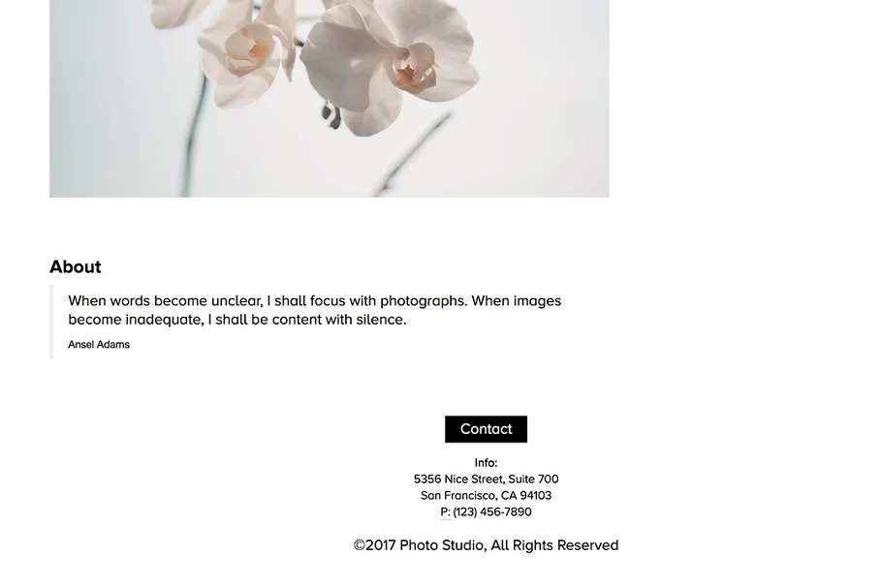This screenshot has width=882, height=588.
Task: Click the quote line 'become inadequate, I shall be content'
Action: click(x=236, y=320)
